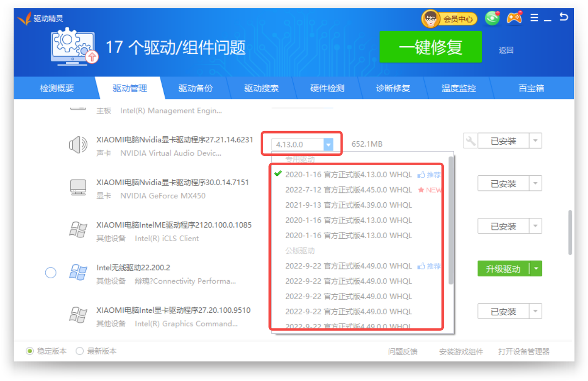
Task: Expand the 4.13.0.0 version dropdown
Action: coord(328,144)
